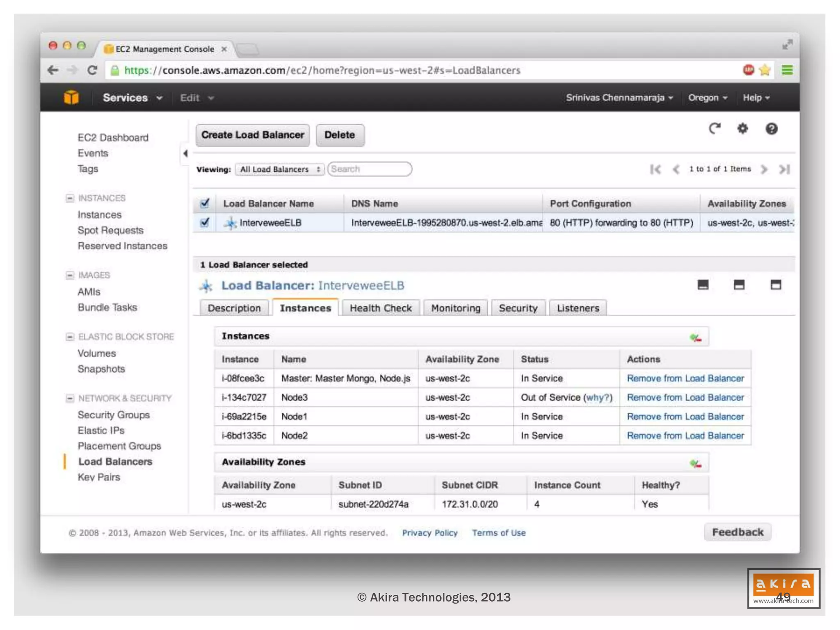This screenshot has height=630, width=840.
Task: Edit Availability Zones with the plus-minus icon
Action: coord(695,464)
